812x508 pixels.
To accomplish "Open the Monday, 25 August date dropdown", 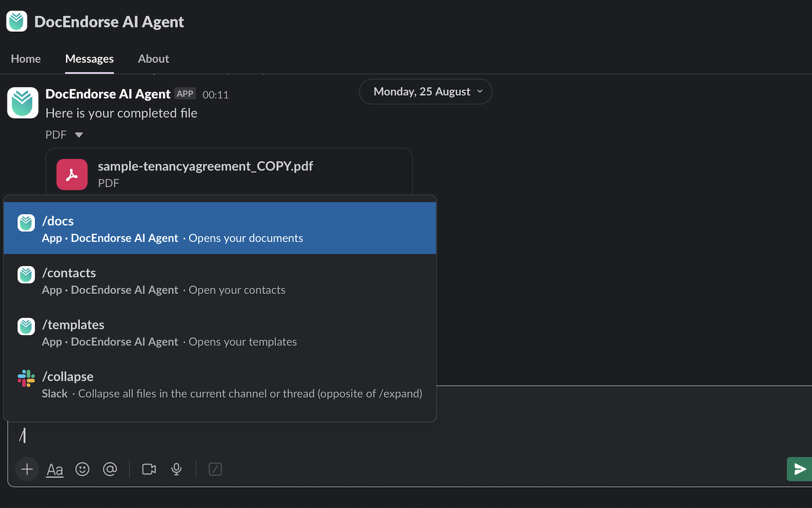I will [425, 91].
